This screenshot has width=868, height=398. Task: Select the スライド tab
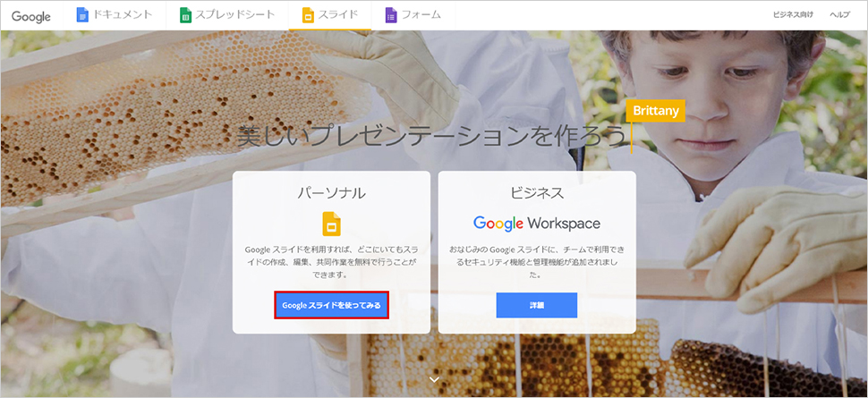point(330,15)
